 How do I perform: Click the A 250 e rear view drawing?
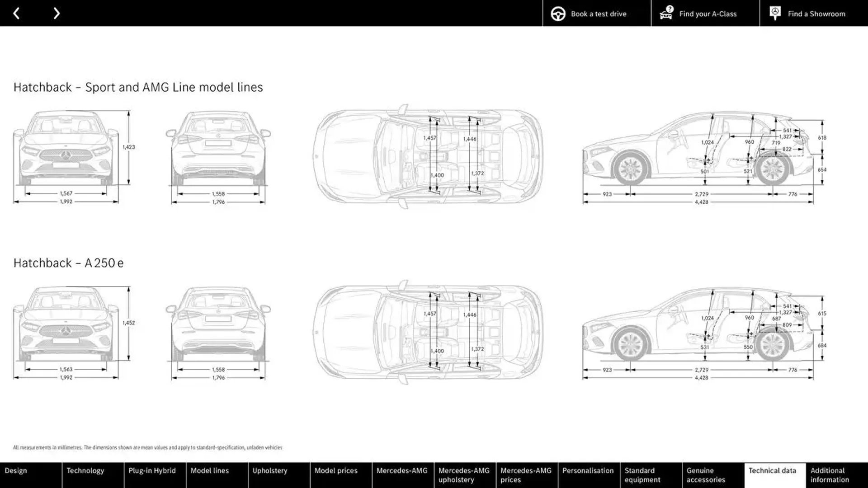coord(218,324)
